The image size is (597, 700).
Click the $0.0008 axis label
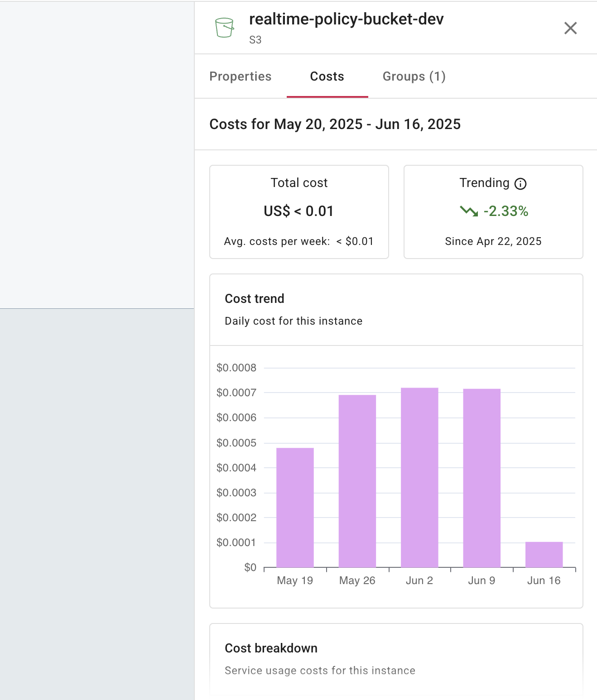tap(236, 368)
